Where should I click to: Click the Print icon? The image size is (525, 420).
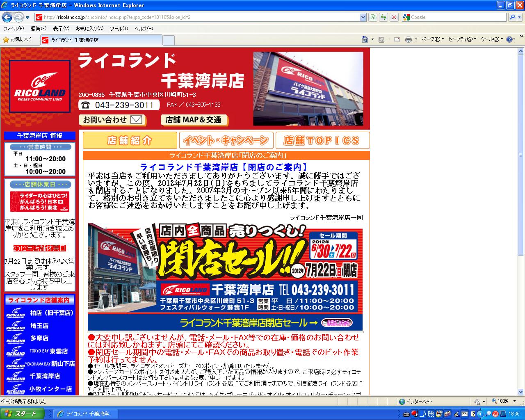coord(409,39)
